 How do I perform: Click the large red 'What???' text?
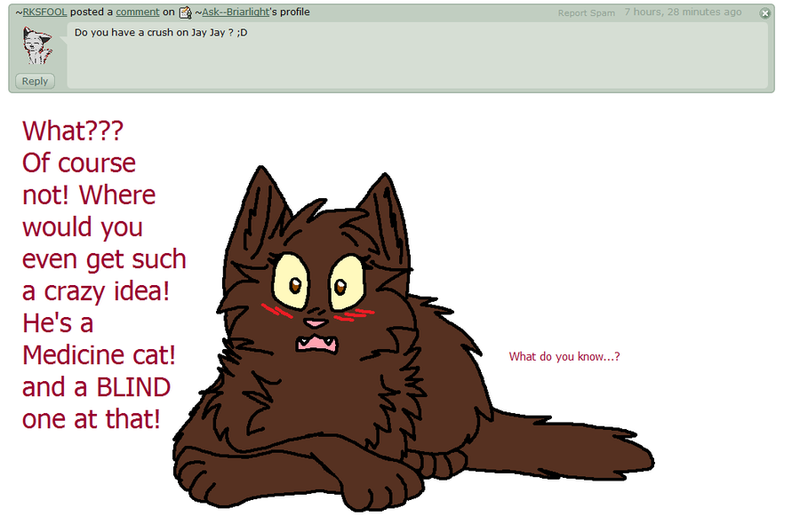point(73,131)
